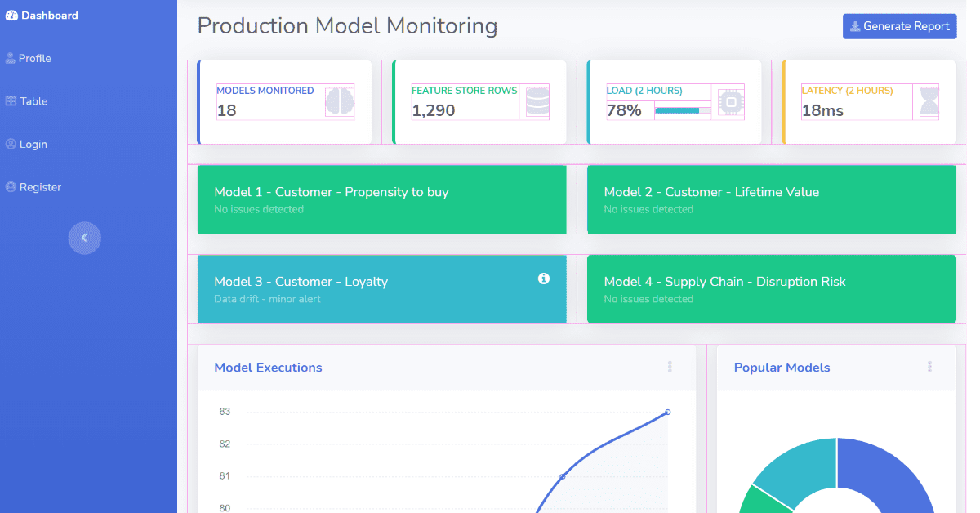980x513 pixels.
Task: Click the 'Data drift - minor alert' text
Action: click(x=267, y=299)
